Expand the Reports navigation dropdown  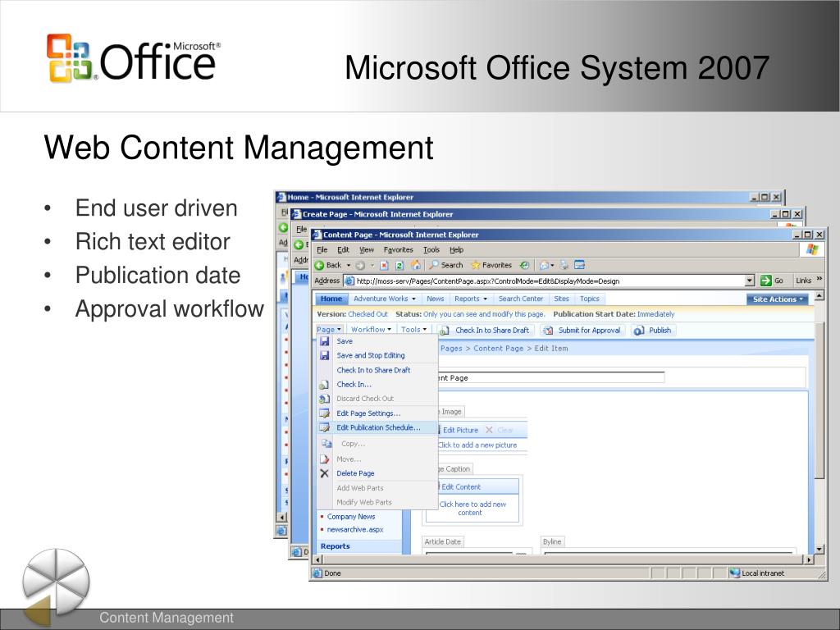pos(486,299)
